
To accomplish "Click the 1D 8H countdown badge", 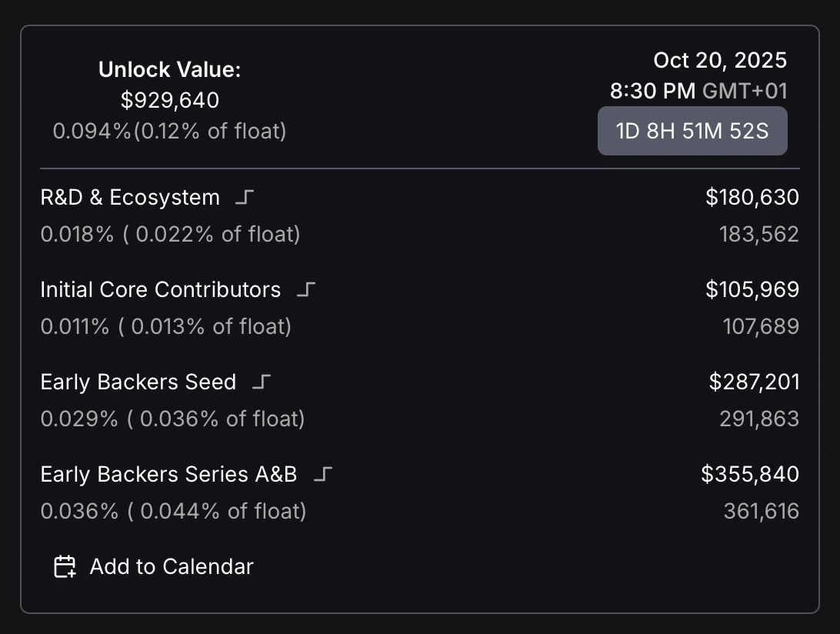I will coord(692,131).
